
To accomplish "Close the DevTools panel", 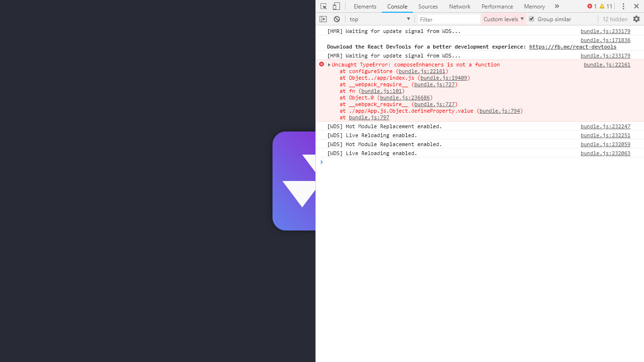I will click(x=636, y=6).
